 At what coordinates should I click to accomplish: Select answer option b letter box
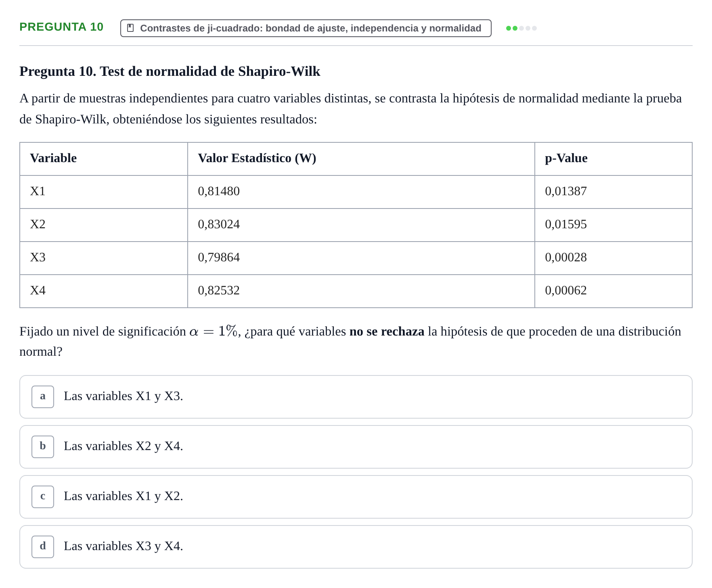pos(43,446)
